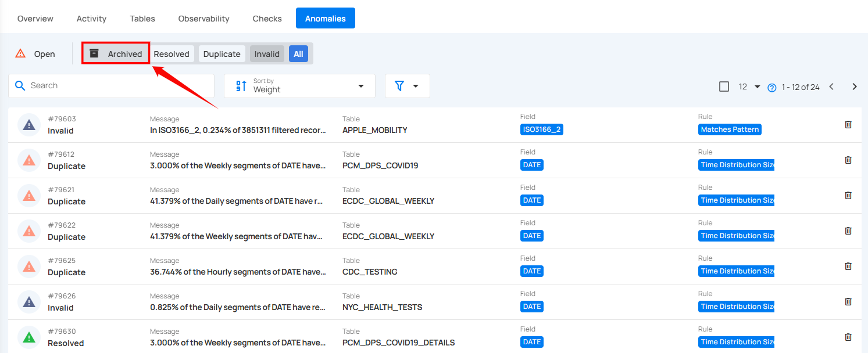
Task: Select the Anomalies tab
Action: [x=326, y=19]
